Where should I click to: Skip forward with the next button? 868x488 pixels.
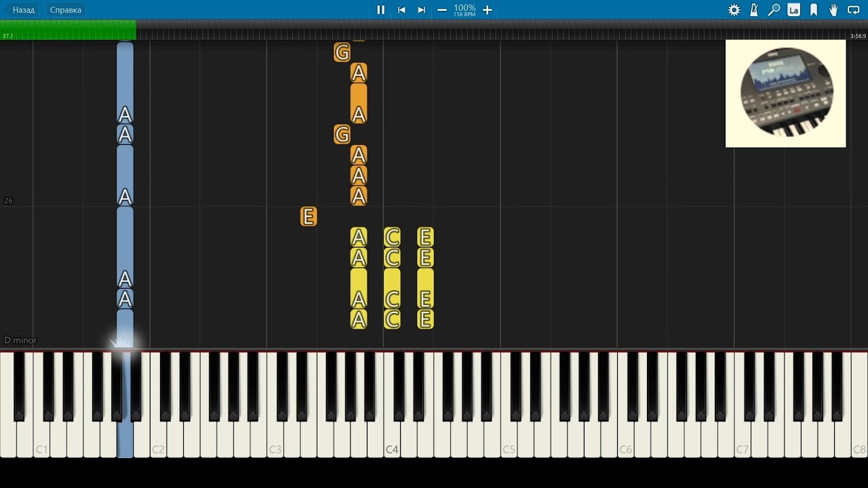click(x=421, y=10)
